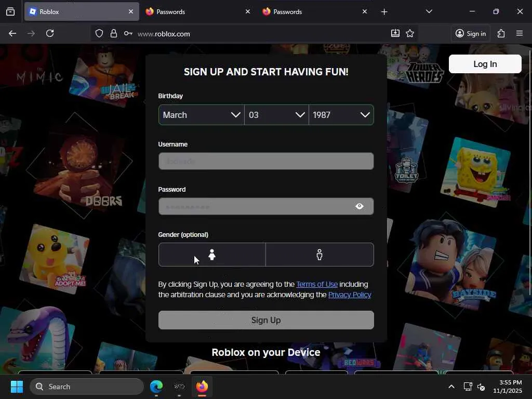Show site security padlock info
This screenshot has height=399, width=532.
coord(114,33)
